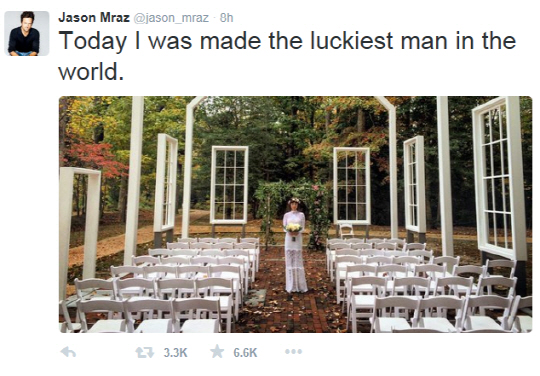Retweet using the retweet arrows icon
Image resolution: width=540 pixels, height=376 pixels.
coord(144,352)
